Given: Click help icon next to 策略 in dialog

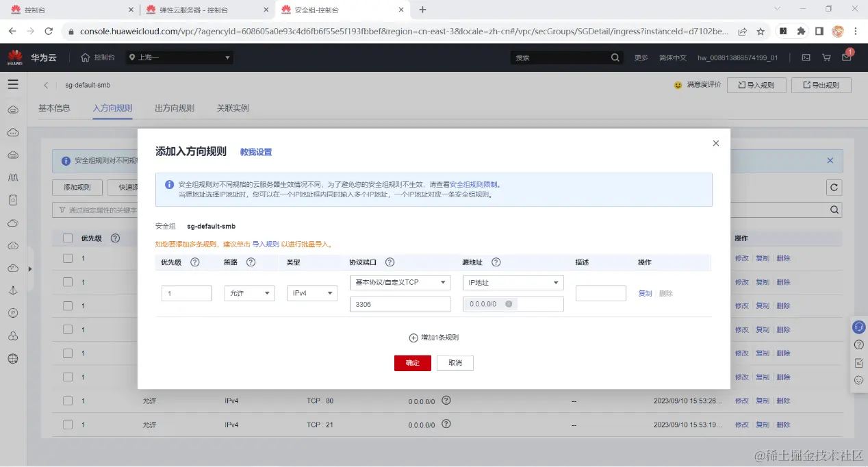Looking at the screenshot, I should [251, 262].
